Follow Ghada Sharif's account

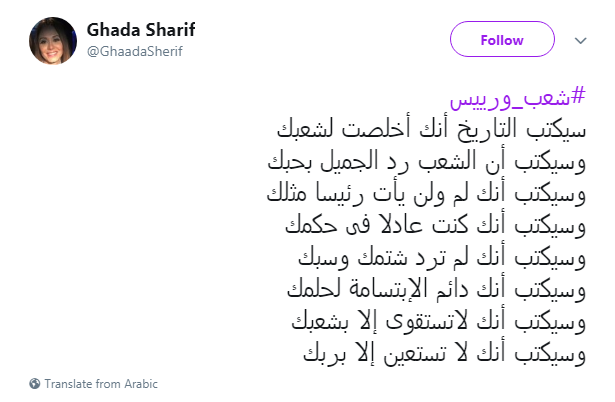coord(502,39)
